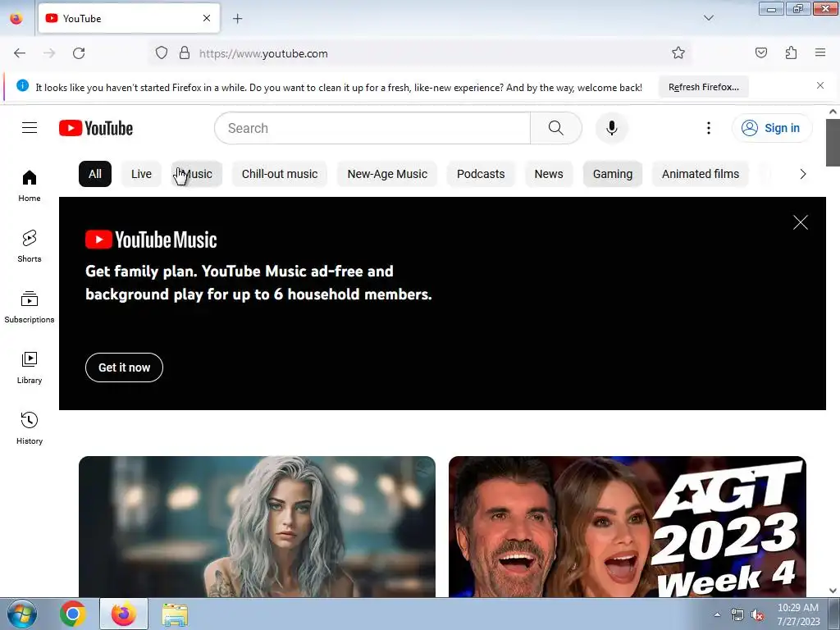Open YouTube settings three-dot menu
The width and height of the screenshot is (840, 630).
[x=708, y=128]
